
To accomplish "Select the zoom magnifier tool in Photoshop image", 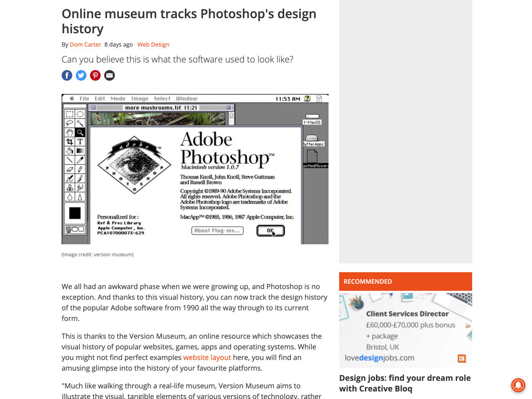I will click(x=80, y=132).
